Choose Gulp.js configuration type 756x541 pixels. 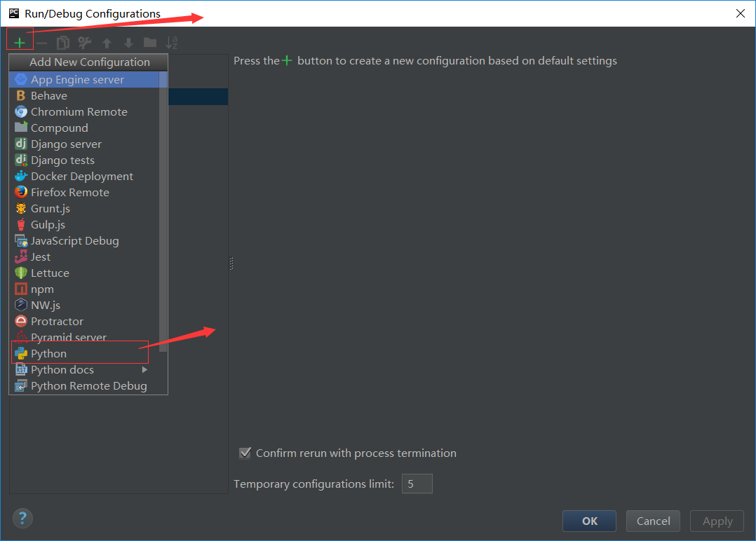(x=84, y=225)
